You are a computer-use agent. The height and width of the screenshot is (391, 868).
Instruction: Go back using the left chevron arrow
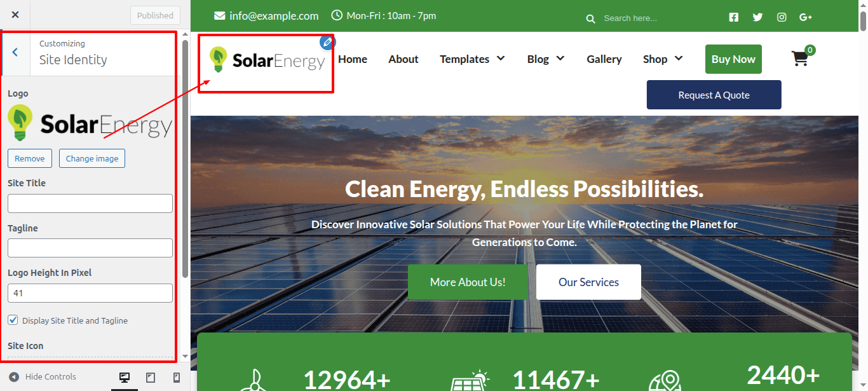15,53
